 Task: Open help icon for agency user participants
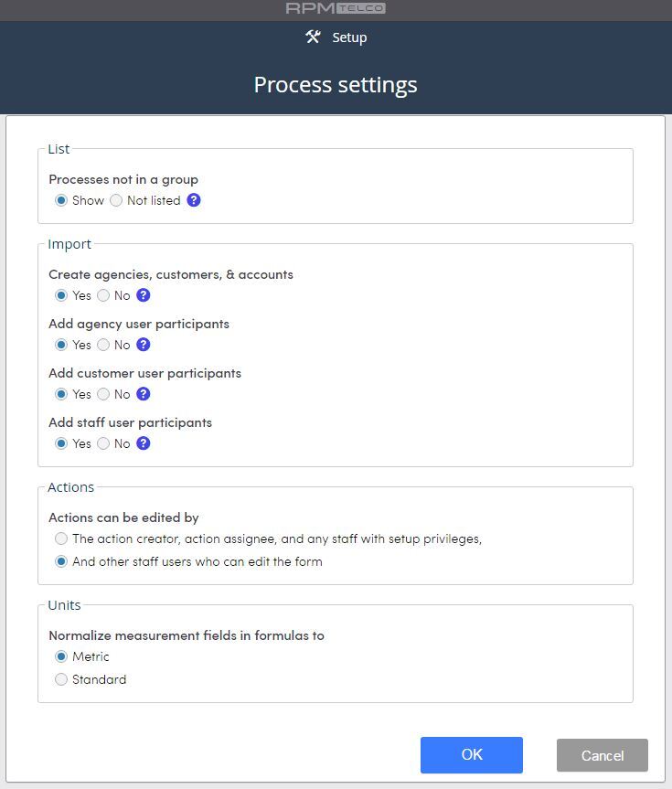144,345
